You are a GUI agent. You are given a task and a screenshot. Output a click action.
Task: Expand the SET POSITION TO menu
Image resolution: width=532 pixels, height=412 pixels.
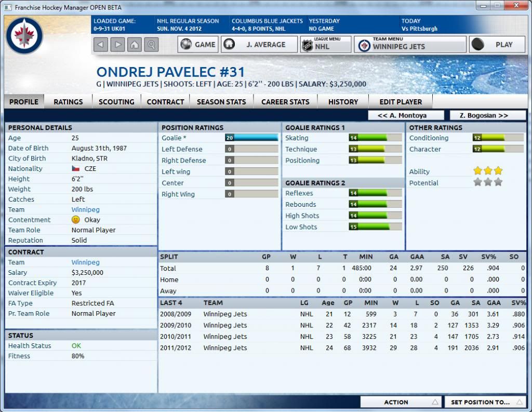485,402
